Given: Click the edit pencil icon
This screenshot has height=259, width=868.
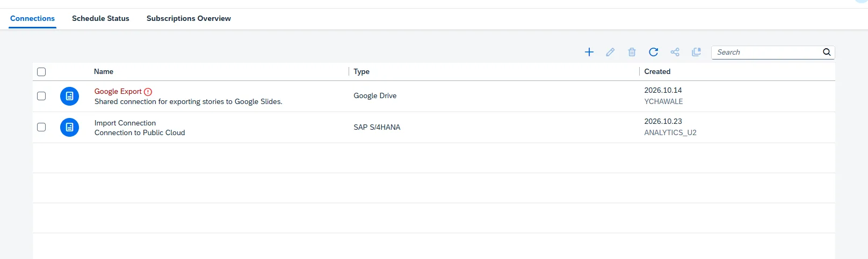Looking at the screenshot, I should tap(610, 52).
